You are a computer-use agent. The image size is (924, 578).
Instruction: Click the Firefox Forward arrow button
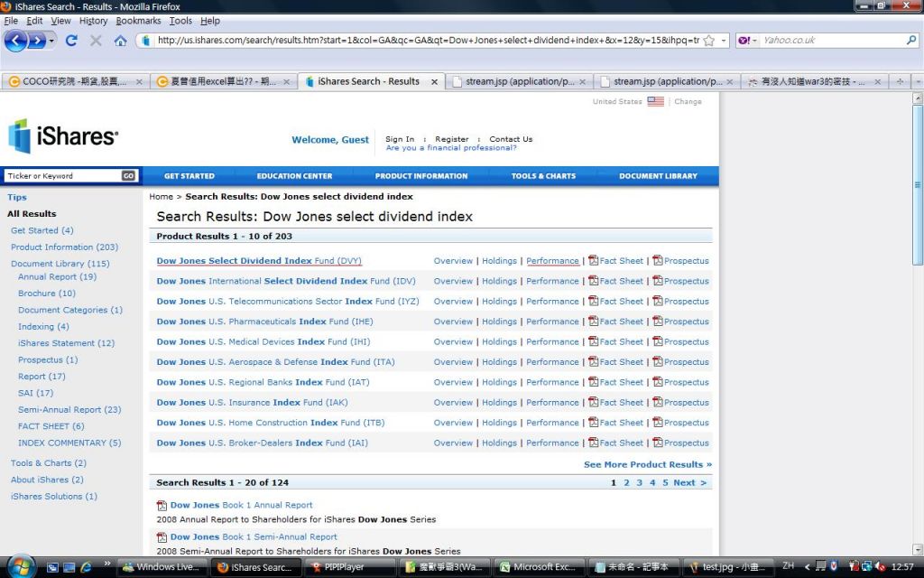(x=36, y=41)
